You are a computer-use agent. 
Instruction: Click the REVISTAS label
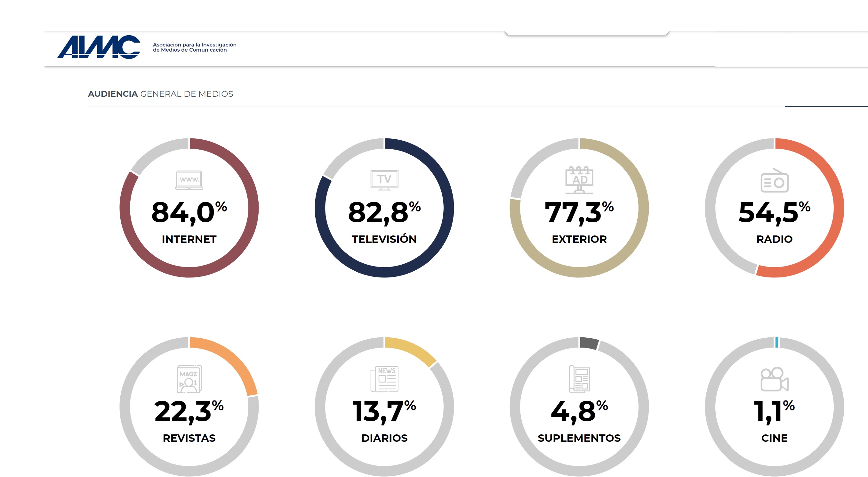click(189, 438)
